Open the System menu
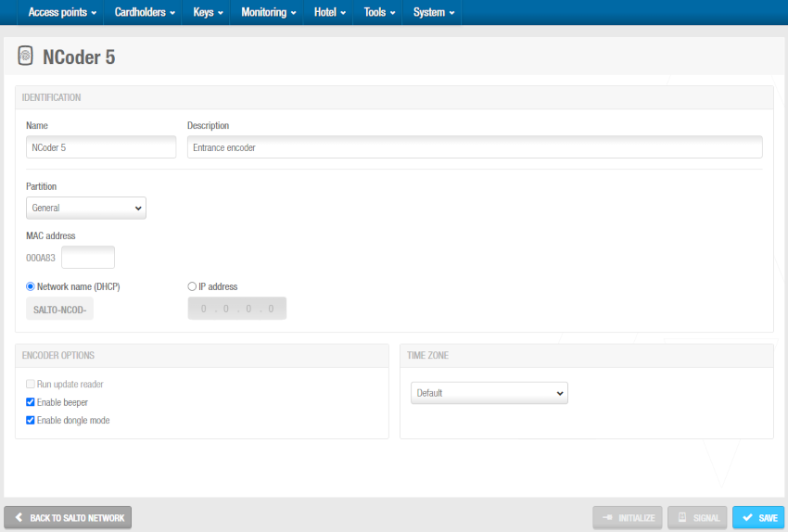Image resolution: width=788 pixels, height=532 pixels. point(433,12)
